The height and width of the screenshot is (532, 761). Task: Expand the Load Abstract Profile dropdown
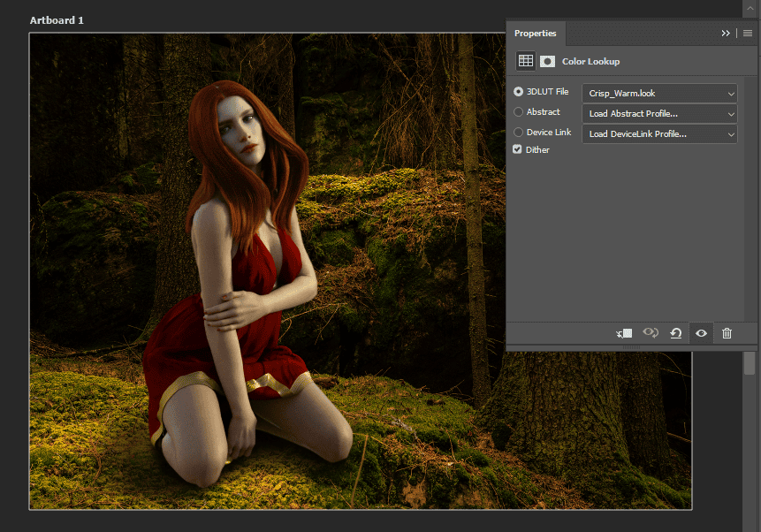coord(658,113)
